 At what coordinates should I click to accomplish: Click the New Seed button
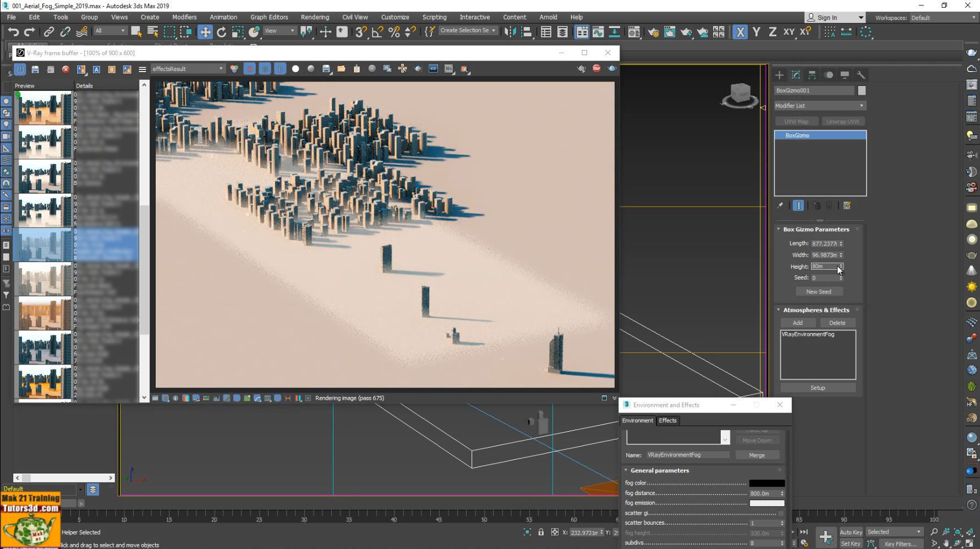818,292
